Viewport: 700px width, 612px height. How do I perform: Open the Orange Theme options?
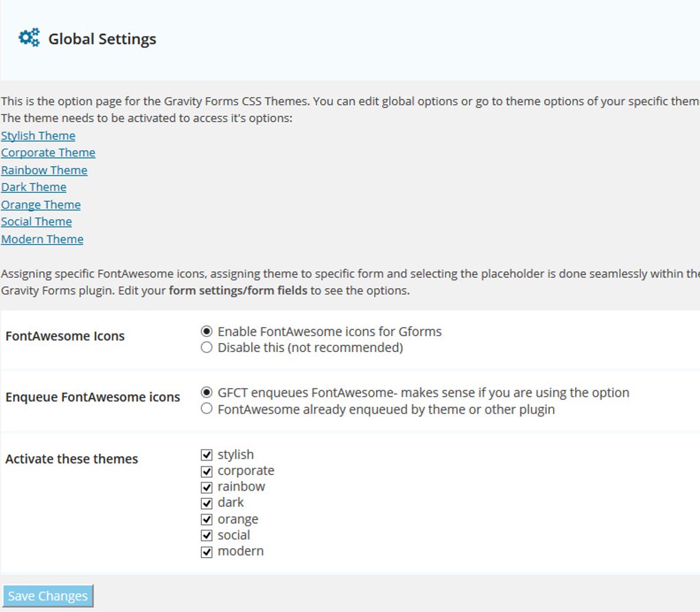pos(40,204)
